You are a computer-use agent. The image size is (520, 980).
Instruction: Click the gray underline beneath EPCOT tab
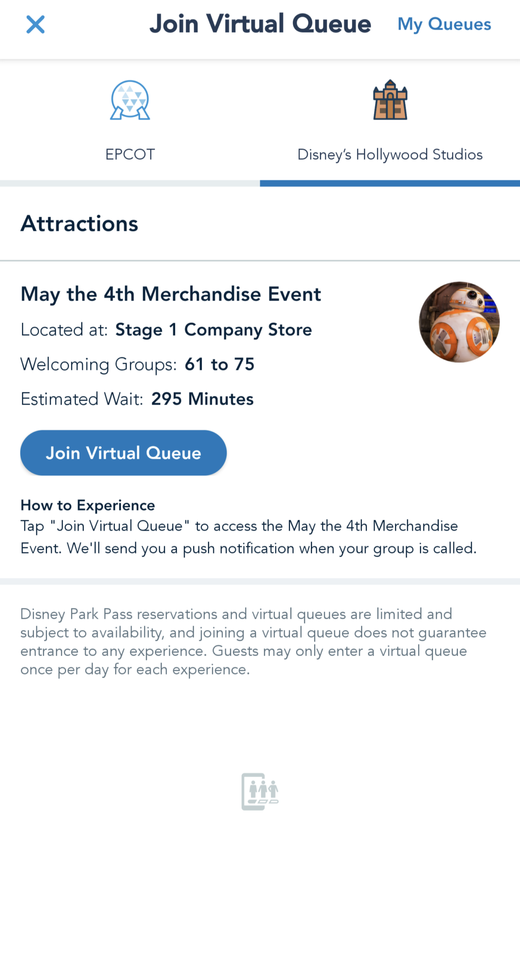[130, 183]
